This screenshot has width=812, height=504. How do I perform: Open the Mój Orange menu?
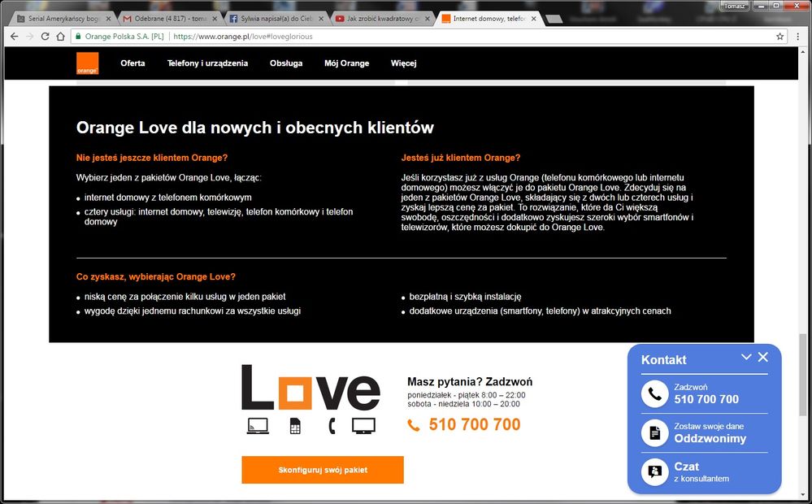click(x=346, y=63)
